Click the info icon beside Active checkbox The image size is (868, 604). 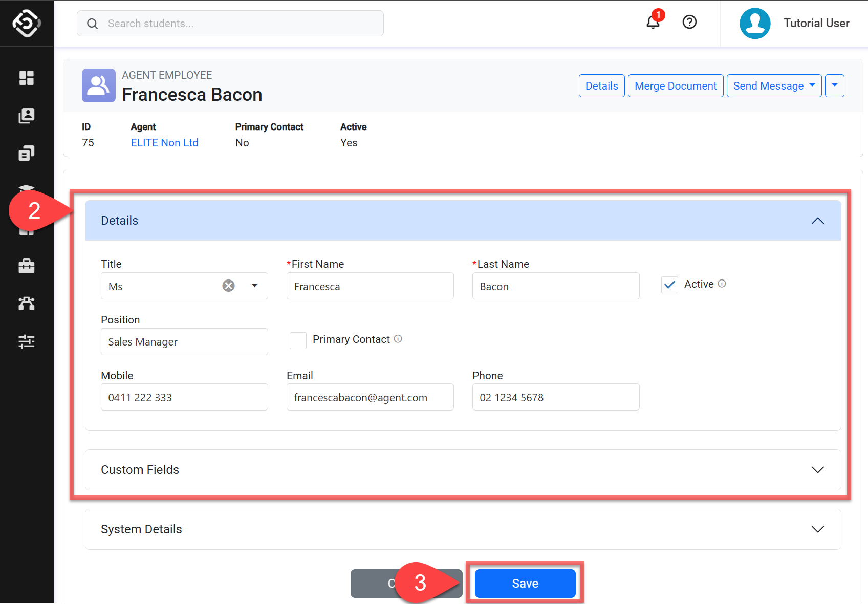pos(722,284)
